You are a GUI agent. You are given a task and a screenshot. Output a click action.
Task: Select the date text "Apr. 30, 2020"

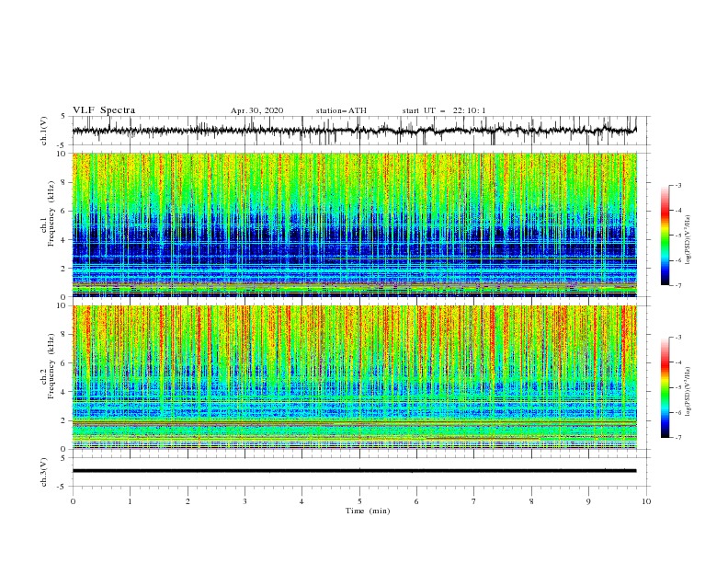click(256, 110)
